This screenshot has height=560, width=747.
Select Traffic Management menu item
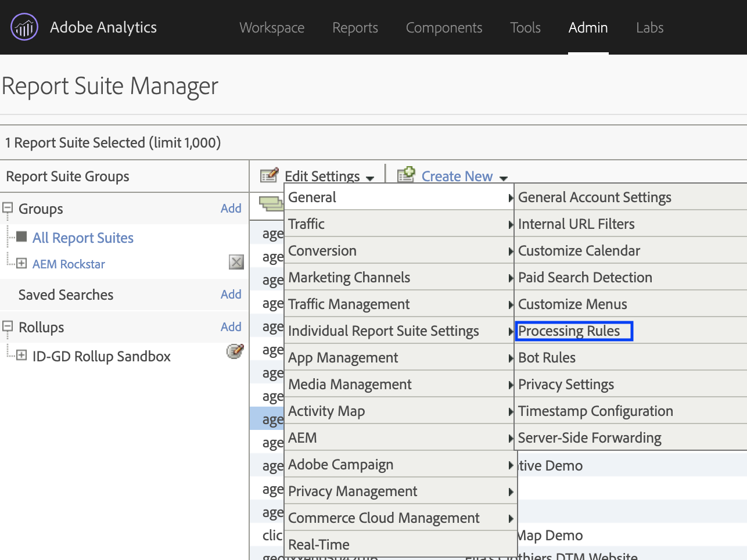click(x=400, y=304)
